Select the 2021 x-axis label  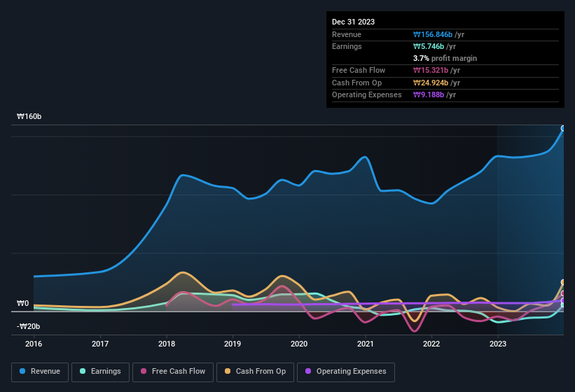[x=366, y=344]
